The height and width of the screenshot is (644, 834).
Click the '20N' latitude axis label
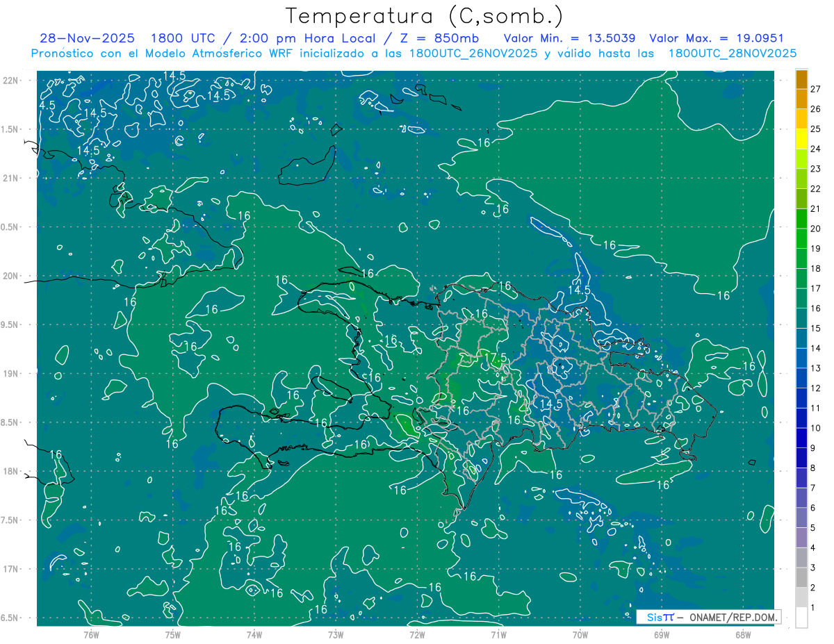click(x=12, y=276)
